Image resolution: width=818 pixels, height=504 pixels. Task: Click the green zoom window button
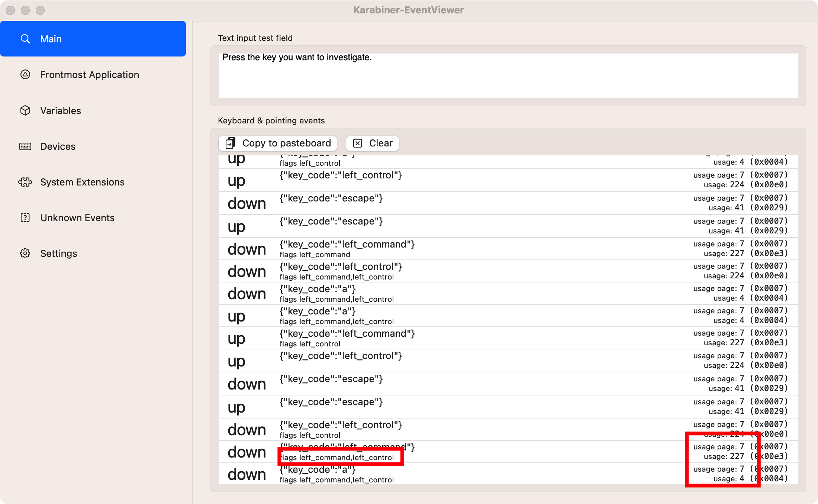pos(40,10)
